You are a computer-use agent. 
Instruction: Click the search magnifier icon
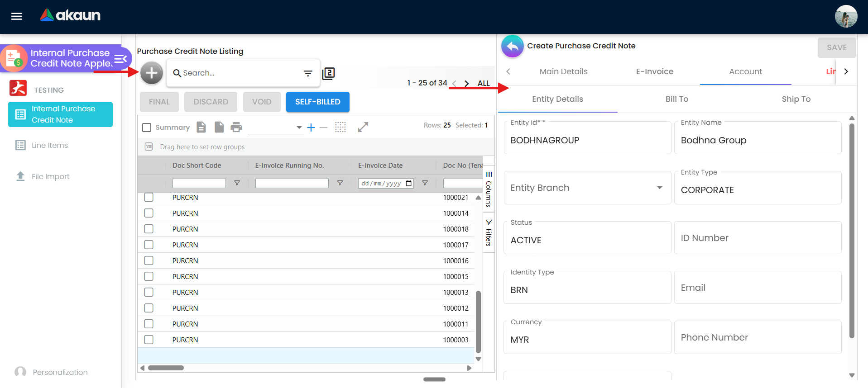coord(177,73)
